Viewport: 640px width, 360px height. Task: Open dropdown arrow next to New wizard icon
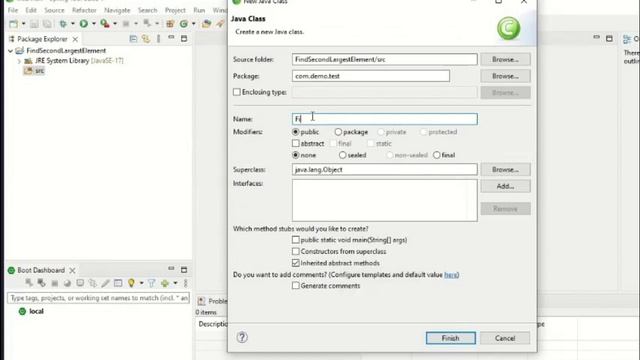coord(23,24)
